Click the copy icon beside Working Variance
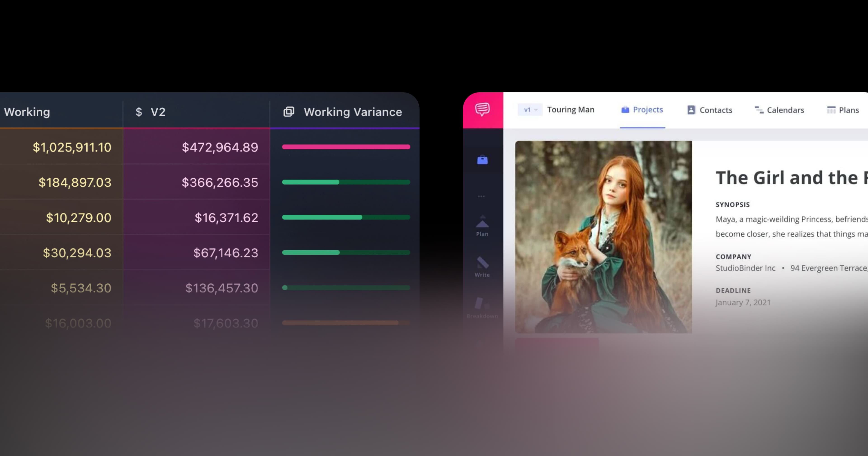Image resolution: width=868 pixels, height=456 pixels. [x=289, y=112]
